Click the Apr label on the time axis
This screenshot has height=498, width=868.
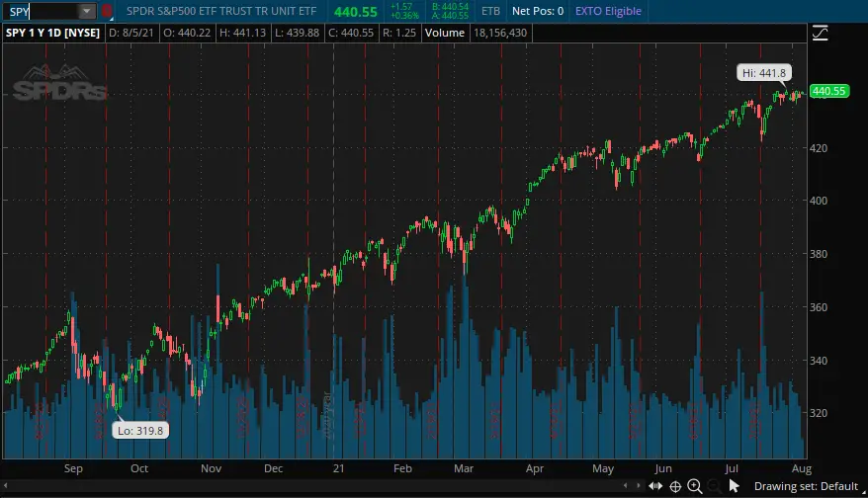(x=534, y=468)
